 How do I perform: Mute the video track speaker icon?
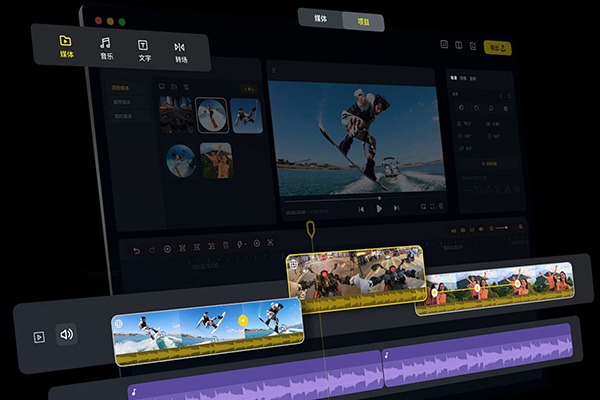point(66,335)
